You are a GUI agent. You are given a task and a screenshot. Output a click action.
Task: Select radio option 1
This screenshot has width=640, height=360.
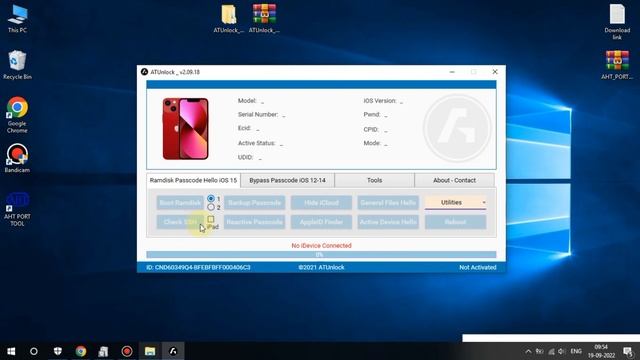(211, 198)
